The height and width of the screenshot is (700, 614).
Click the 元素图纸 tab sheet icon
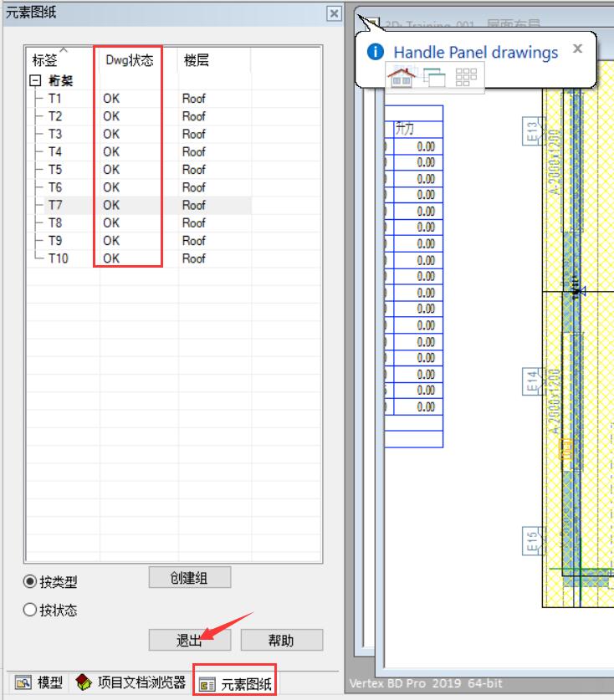pyautogui.click(x=207, y=684)
